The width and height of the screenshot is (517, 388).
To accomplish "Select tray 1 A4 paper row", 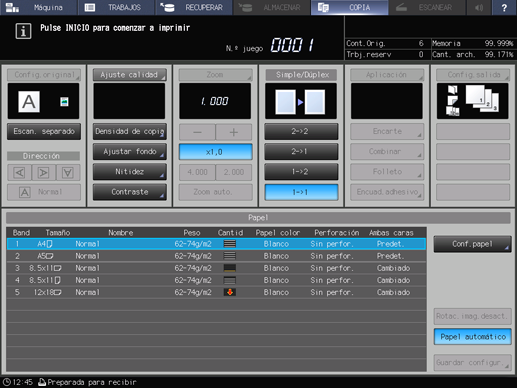I will tap(216, 244).
